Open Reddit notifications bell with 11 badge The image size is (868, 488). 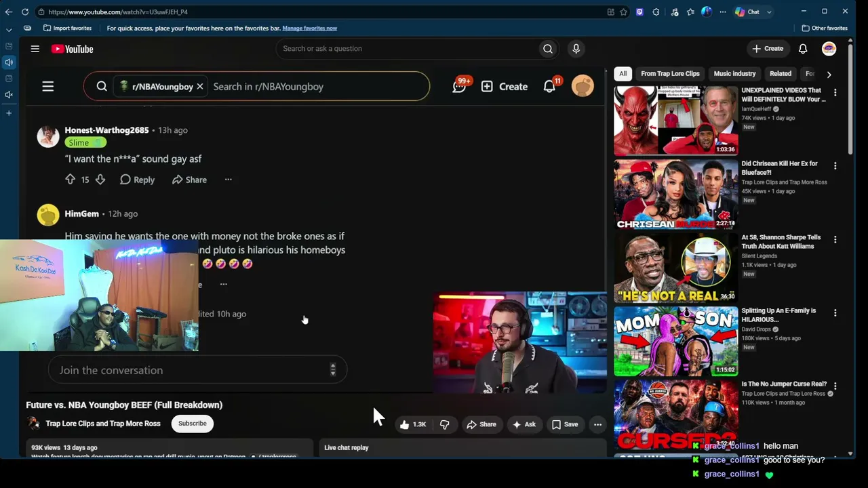tap(550, 86)
